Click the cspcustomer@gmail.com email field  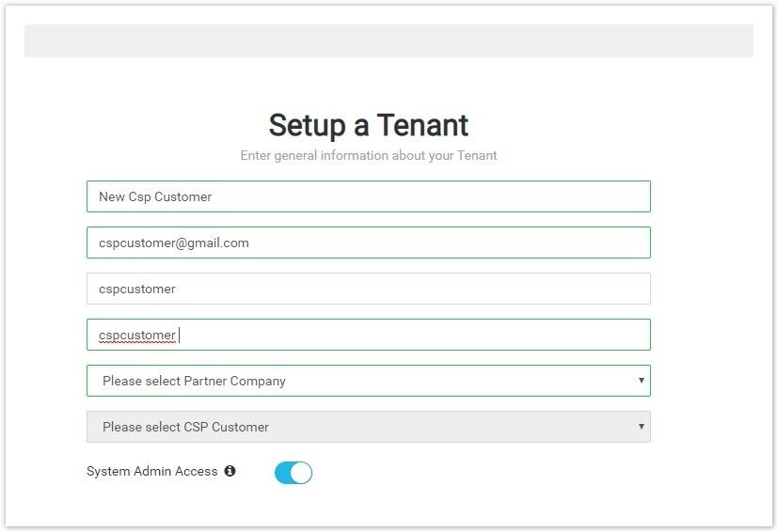pyautogui.click(x=368, y=243)
